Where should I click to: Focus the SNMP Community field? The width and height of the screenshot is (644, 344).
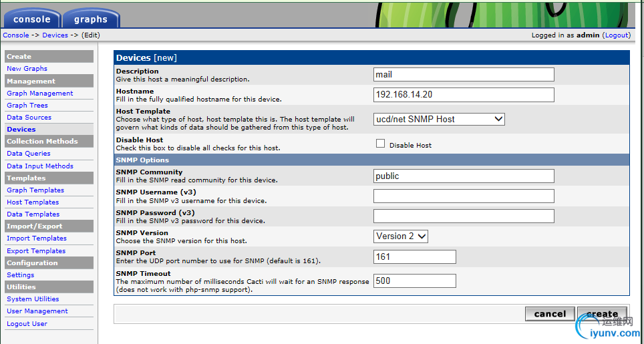[464, 176]
